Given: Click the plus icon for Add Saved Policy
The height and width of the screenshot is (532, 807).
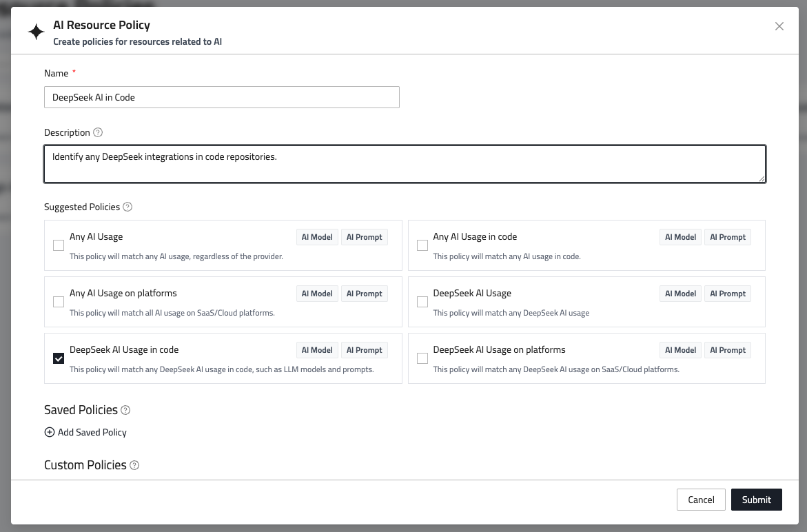Looking at the screenshot, I should 50,432.
